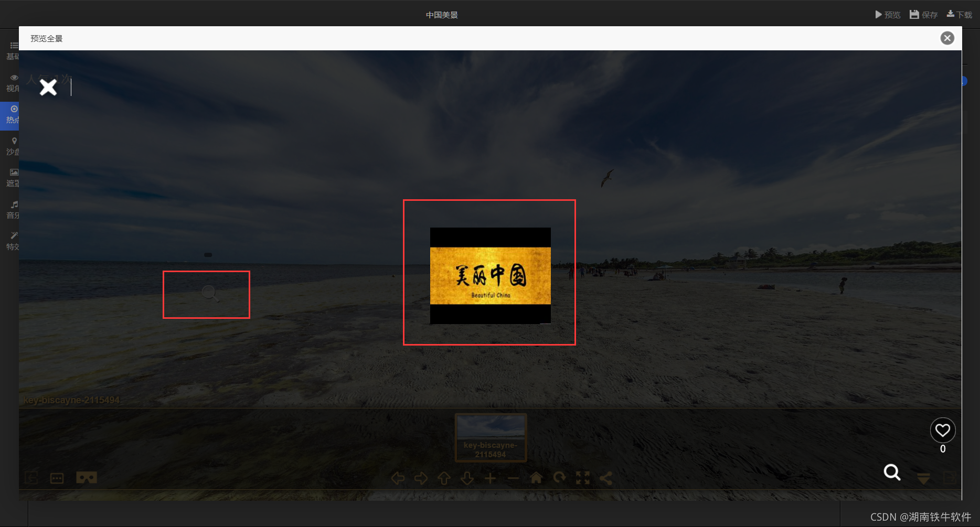Close the 预览全景 preview dialog
Screen dimensions: 980x527
947,38
